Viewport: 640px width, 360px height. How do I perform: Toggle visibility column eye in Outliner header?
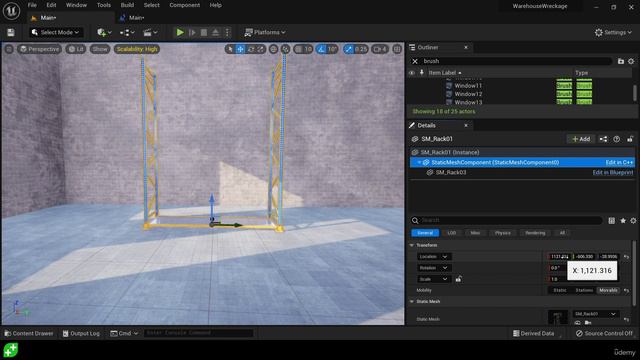pyautogui.click(x=412, y=73)
